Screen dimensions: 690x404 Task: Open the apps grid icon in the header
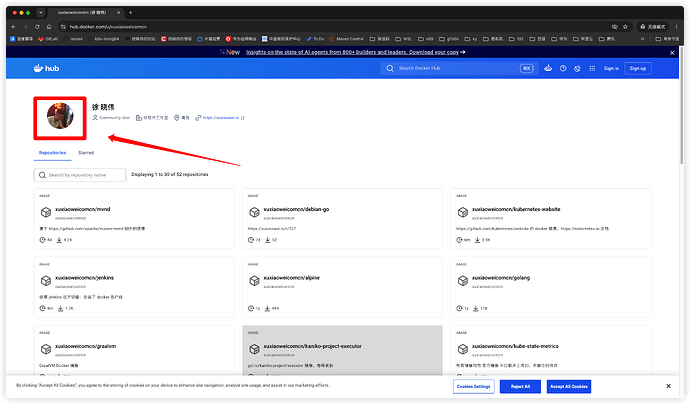592,68
